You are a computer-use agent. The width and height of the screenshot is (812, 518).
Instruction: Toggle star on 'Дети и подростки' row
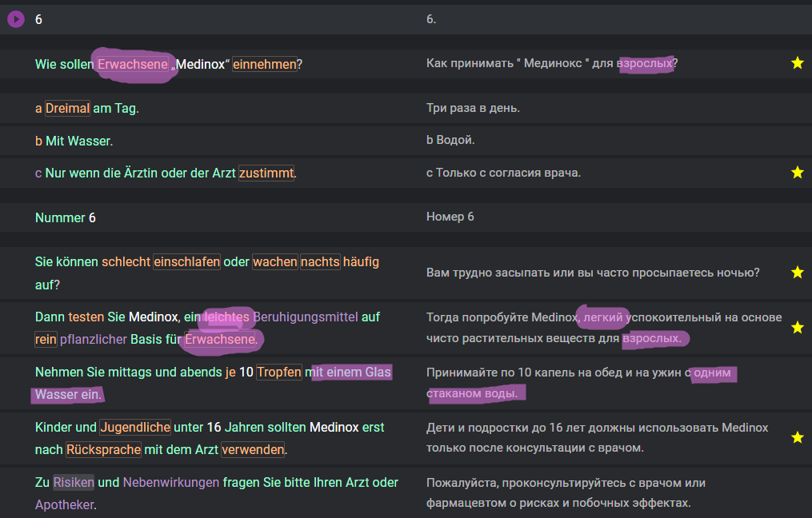(798, 437)
